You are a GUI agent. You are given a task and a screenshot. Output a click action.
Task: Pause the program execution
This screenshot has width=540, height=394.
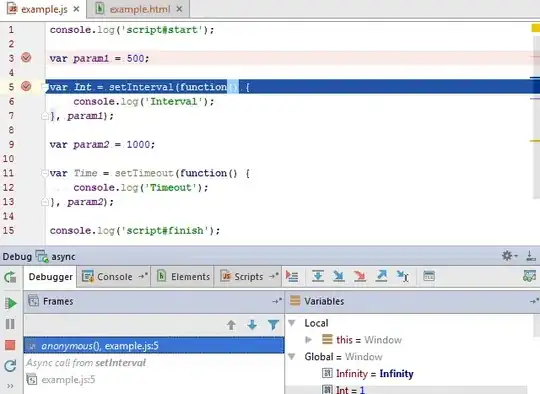(10, 324)
